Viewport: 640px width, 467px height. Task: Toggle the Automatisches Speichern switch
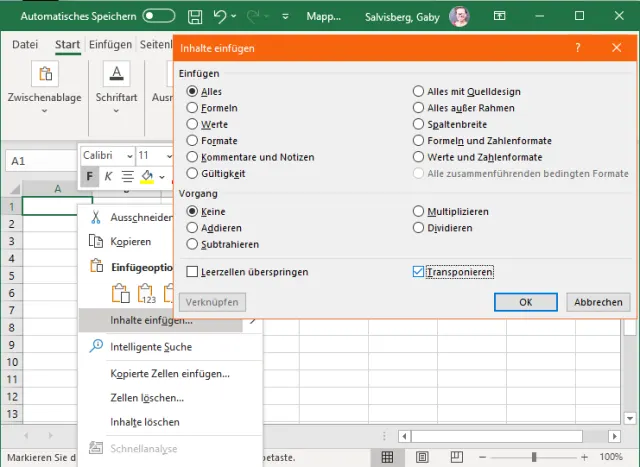159,16
